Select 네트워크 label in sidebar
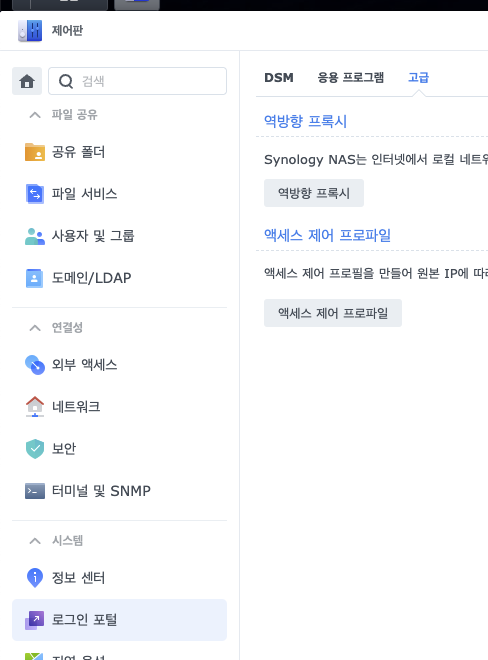The image size is (488, 660). click(x=76, y=407)
